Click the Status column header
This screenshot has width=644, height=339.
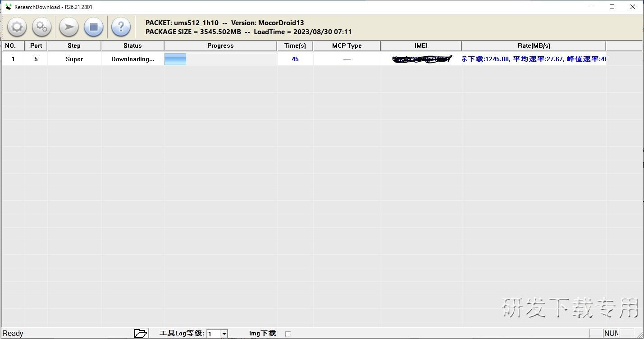[132, 45]
